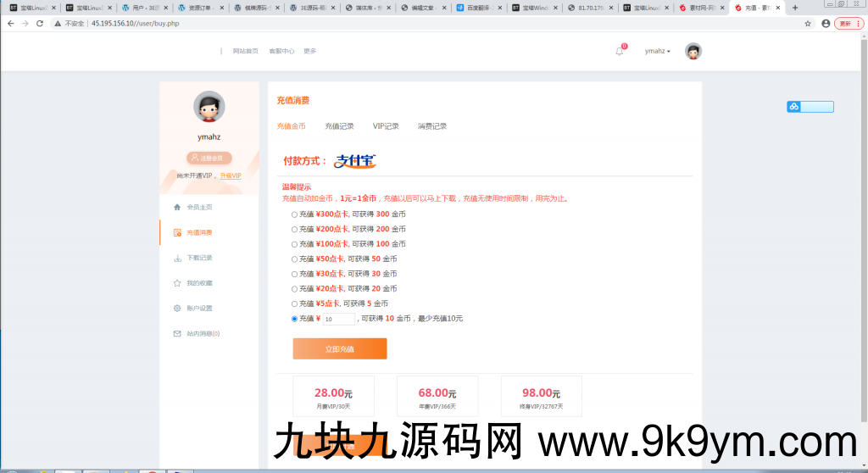This screenshot has width=868, height=473.
Task: Select the custom amount recharge radio
Action: 294,319
